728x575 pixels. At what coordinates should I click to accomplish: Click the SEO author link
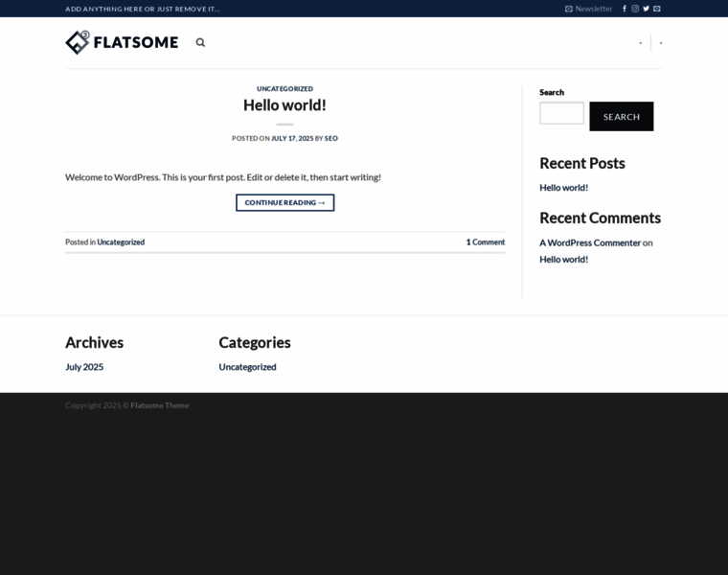331,138
